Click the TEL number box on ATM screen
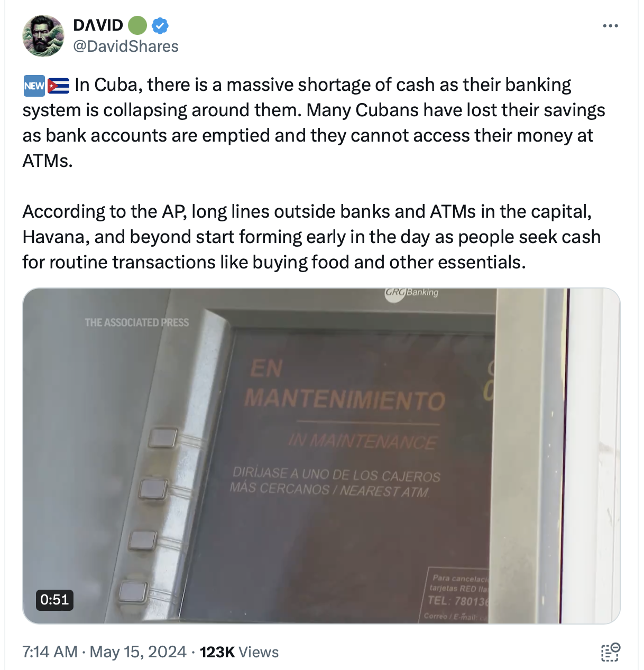The height and width of the screenshot is (670, 644). 459,595
